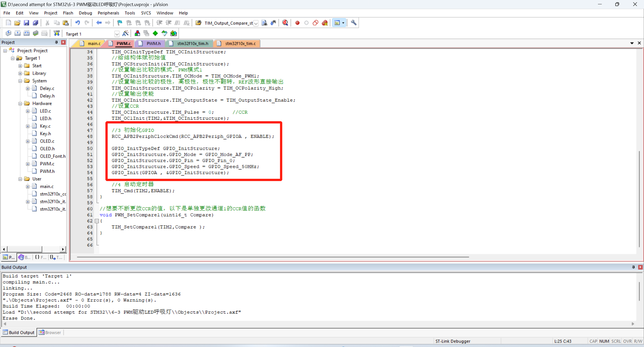Select OLED_Font.h in project tree
644x347 pixels.
(x=52, y=156)
